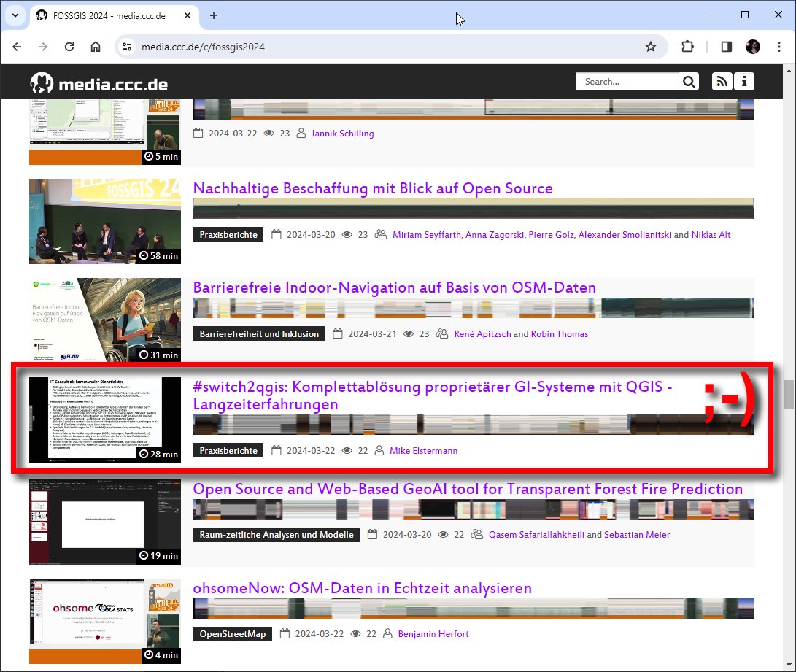Open the 5 min Jannik Schilling thumbnail

point(105,133)
